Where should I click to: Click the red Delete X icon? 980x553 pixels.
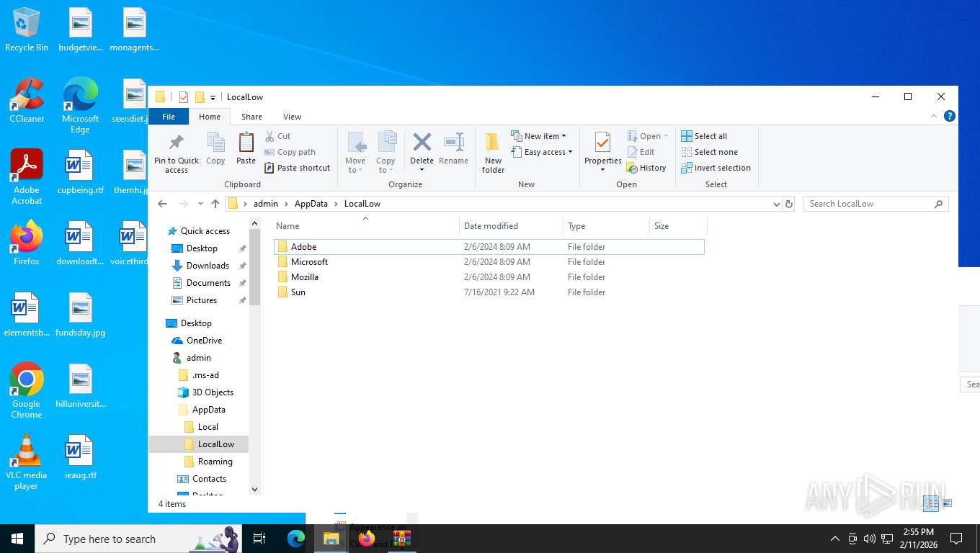point(422,142)
